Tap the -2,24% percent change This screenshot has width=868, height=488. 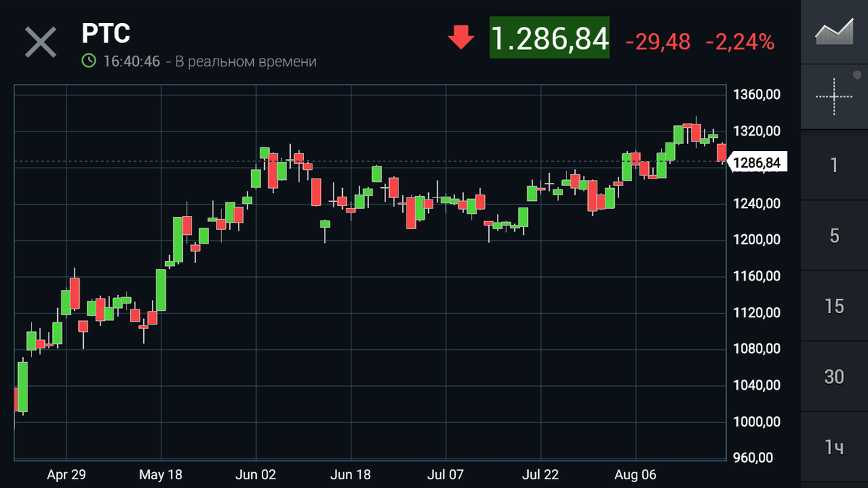point(740,42)
